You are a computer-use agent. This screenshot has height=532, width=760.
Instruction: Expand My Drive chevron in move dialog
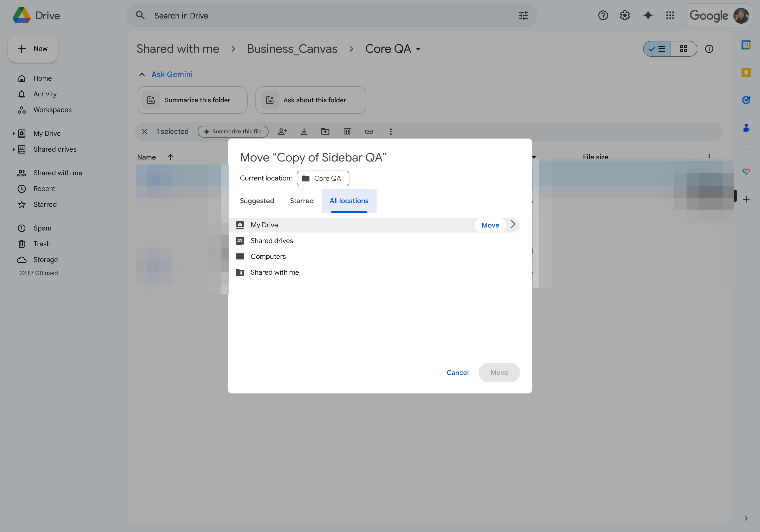[513, 225]
